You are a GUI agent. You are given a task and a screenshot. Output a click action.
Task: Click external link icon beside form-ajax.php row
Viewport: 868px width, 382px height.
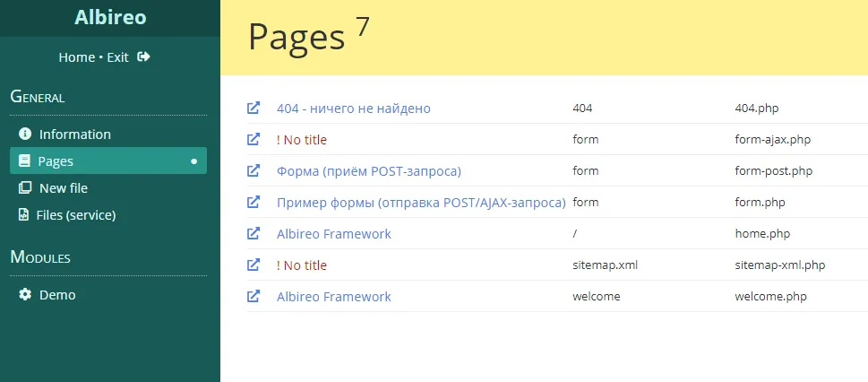(254, 140)
